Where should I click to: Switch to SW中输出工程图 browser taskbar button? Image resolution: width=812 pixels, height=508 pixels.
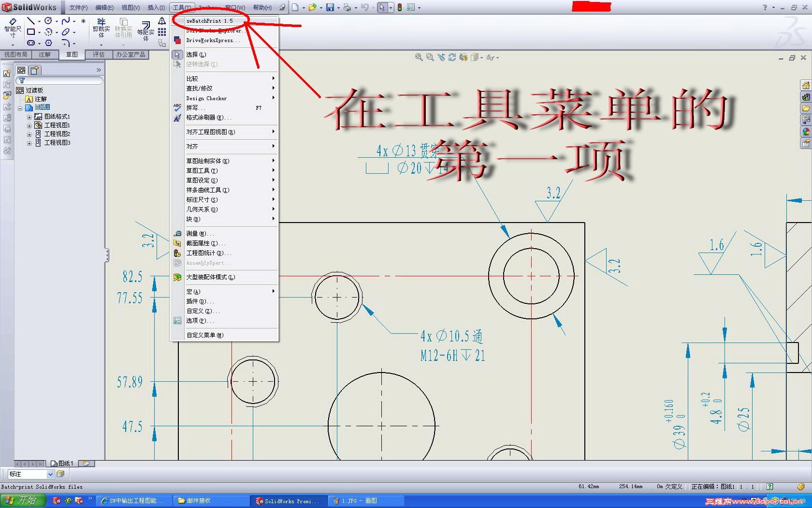click(x=134, y=501)
